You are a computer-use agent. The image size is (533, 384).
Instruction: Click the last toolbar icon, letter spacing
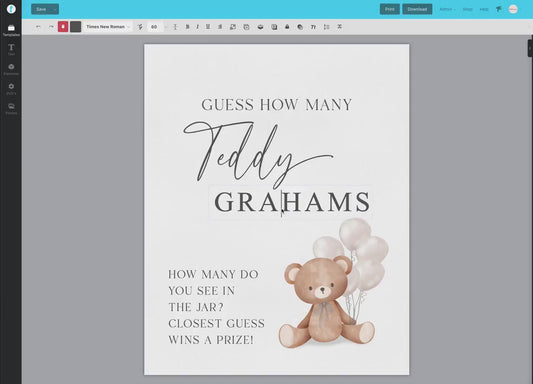[x=339, y=27]
